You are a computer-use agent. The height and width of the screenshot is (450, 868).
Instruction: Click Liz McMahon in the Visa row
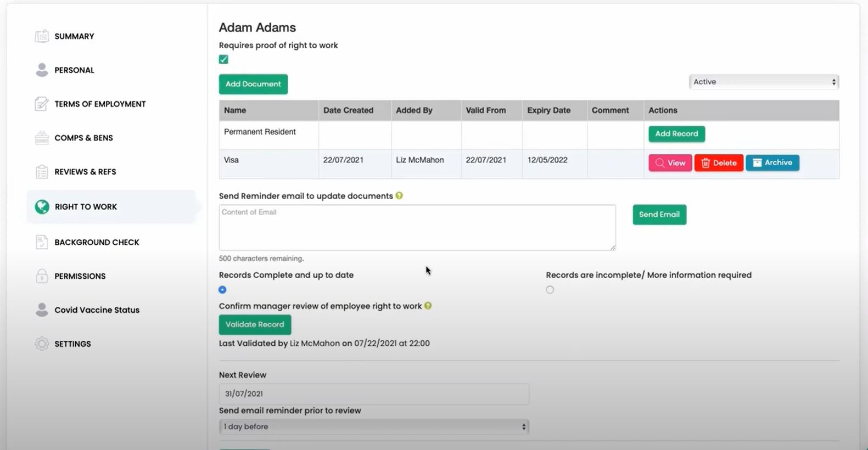pos(420,160)
